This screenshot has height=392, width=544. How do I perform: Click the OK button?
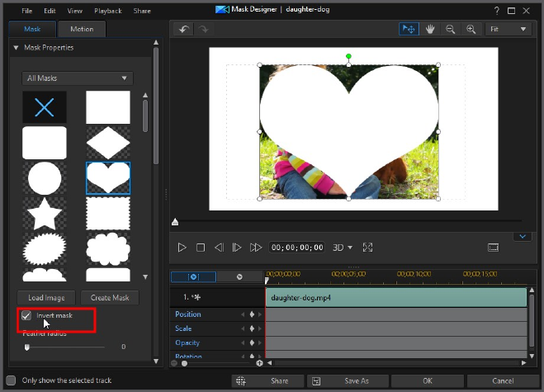(x=428, y=381)
